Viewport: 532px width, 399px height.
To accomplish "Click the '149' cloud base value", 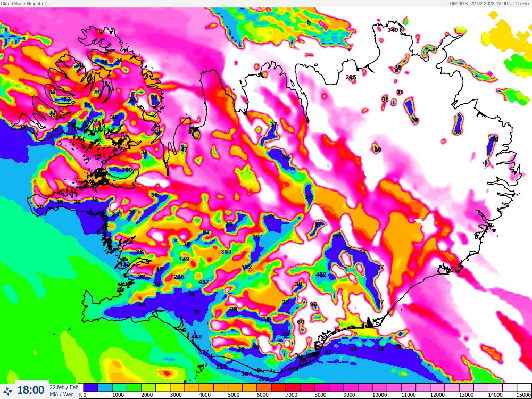I will tap(184, 259).
